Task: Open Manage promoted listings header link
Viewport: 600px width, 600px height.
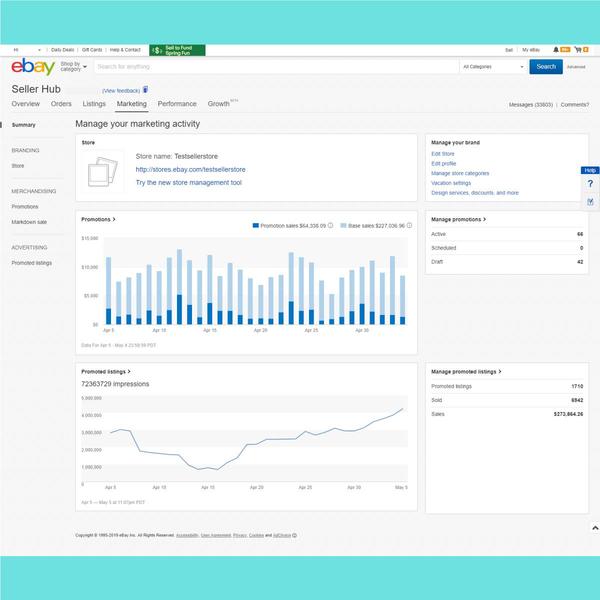Action: tap(466, 372)
